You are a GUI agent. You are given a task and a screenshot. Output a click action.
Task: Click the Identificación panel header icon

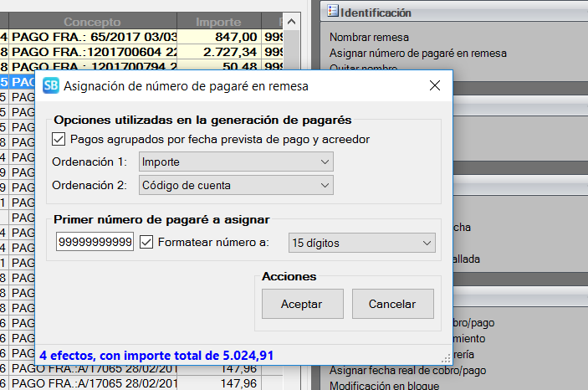(x=333, y=12)
